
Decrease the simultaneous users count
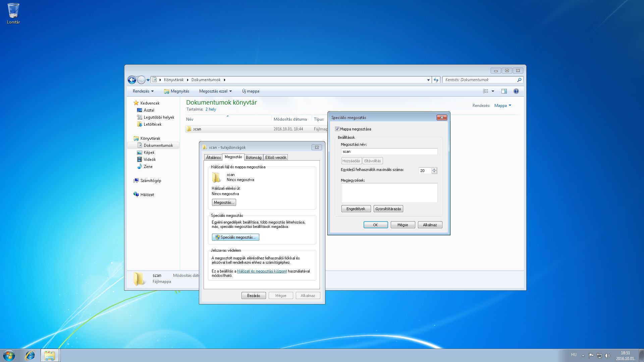coord(434,172)
